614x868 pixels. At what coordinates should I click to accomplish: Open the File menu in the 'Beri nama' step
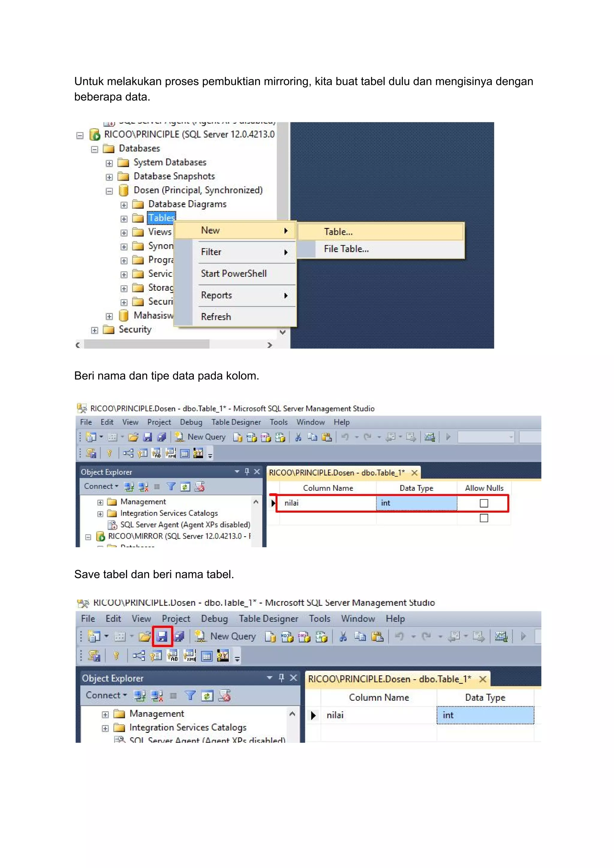click(x=86, y=422)
